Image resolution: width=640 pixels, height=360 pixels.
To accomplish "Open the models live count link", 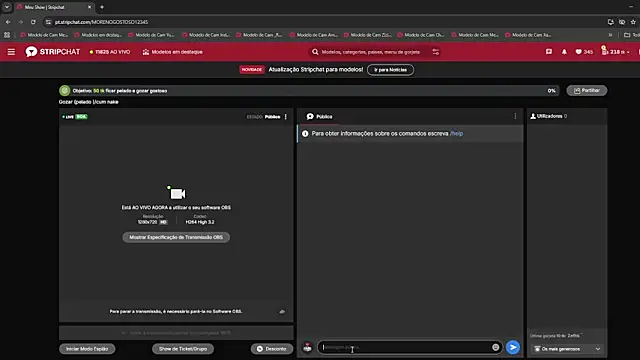I will click(x=110, y=52).
